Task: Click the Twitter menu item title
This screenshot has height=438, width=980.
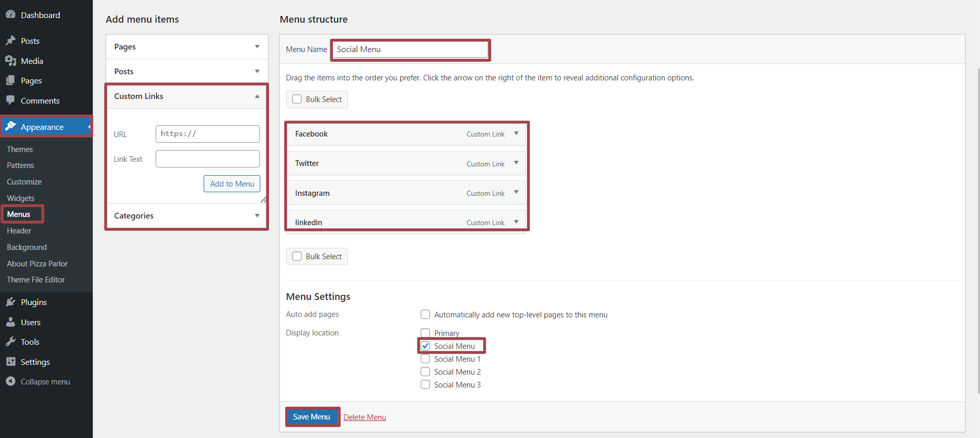Action: pos(307,163)
